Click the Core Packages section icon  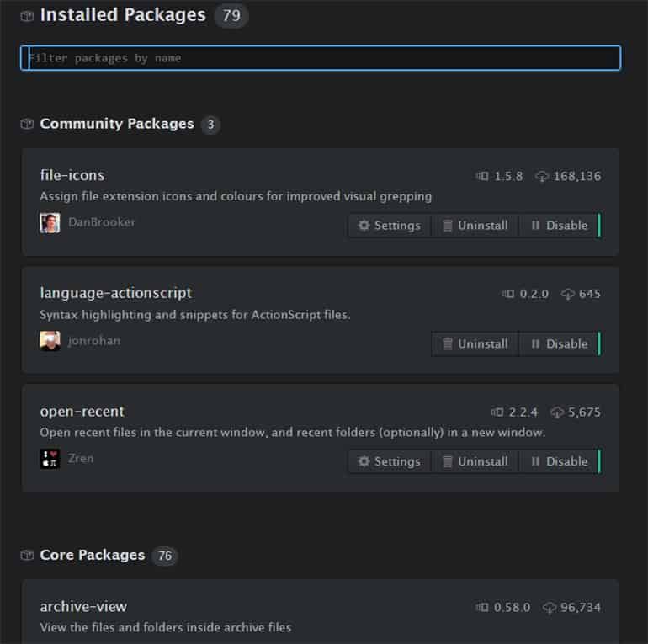tap(27, 555)
